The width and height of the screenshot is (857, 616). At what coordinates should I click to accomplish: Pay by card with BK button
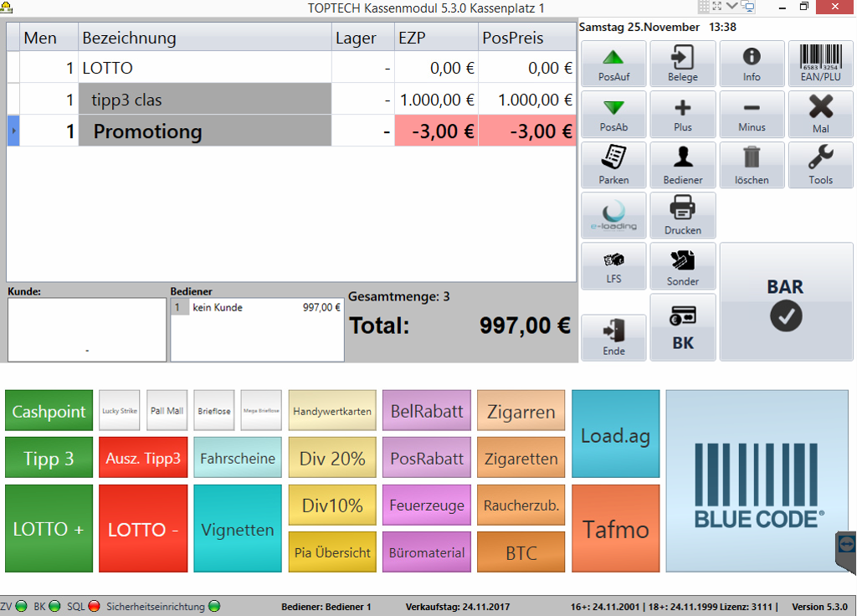(683, 327)
